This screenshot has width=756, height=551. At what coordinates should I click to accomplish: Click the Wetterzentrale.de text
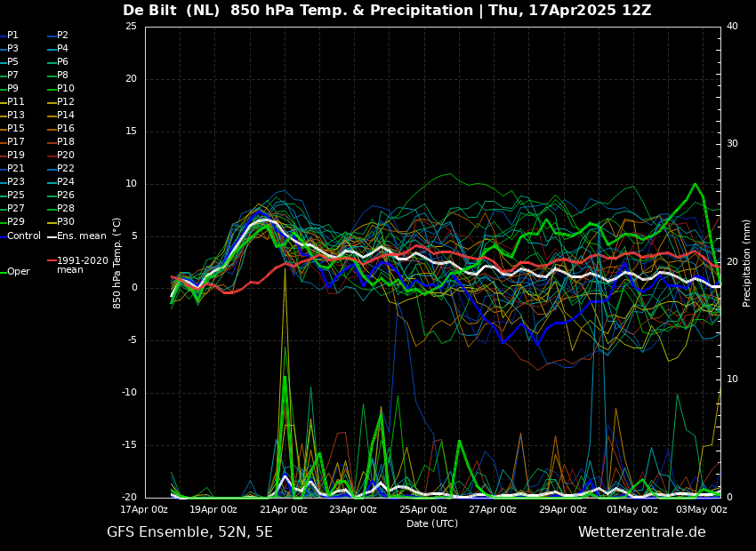[641, 532]
